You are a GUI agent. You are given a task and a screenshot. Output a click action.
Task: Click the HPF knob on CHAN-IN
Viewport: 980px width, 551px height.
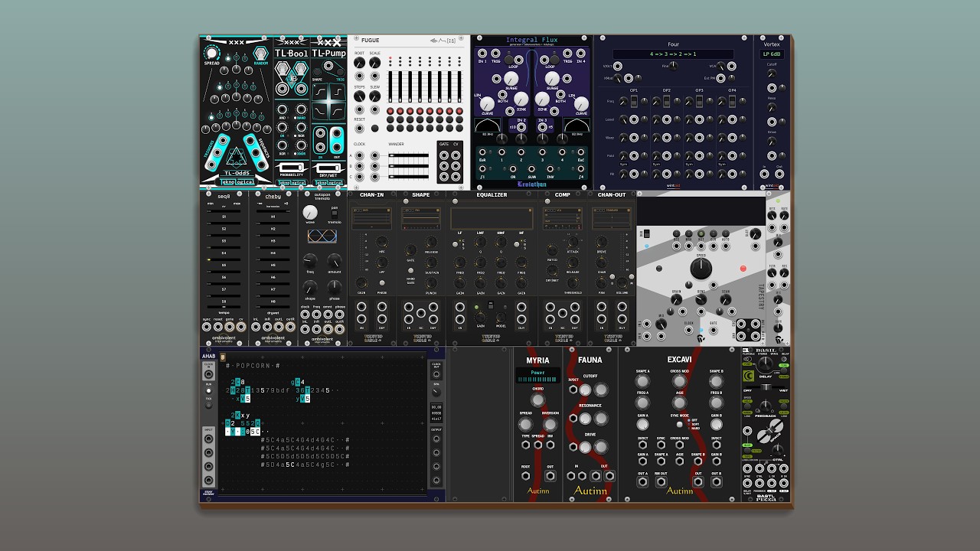[x=382, y=240]
